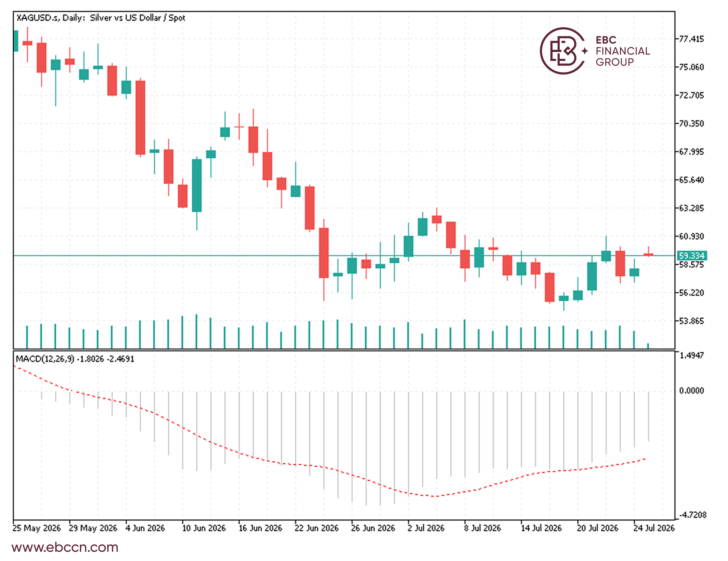Click the 63.285 price axis label
Screen dimensions: 728x561
coord(692,208)
